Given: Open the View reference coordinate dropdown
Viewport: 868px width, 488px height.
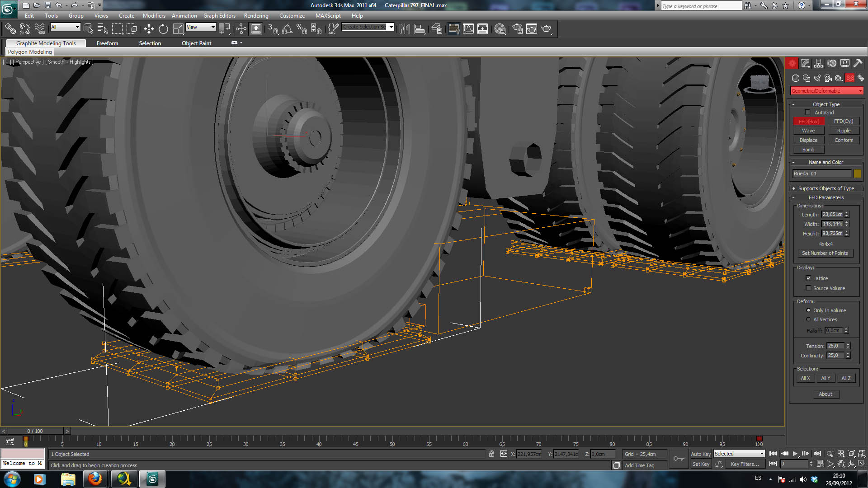Looking at the screenshot, I should (201, 27).
